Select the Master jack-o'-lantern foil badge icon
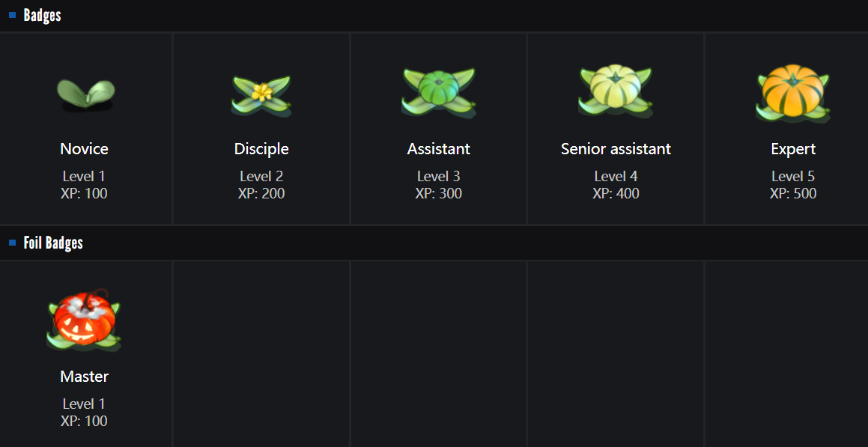The image size is (868, 447). pyautogui.click(x=85, y=320)
